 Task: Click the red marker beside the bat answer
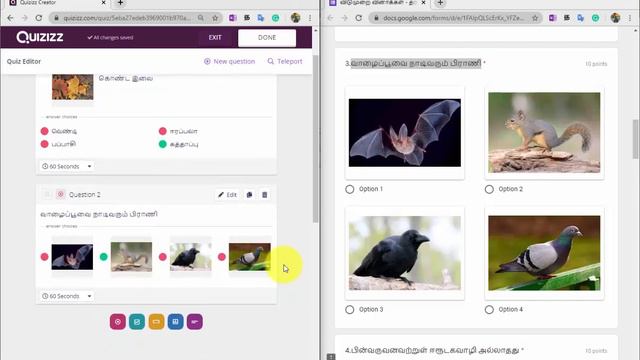click(x=44, y=257)
